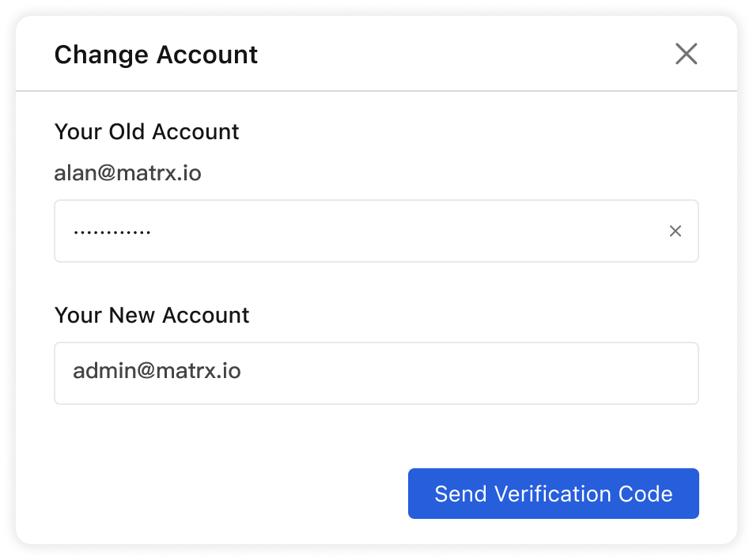753x560 pixels.
Task: Select the Your Old Account label
Action: pos(146,131)
